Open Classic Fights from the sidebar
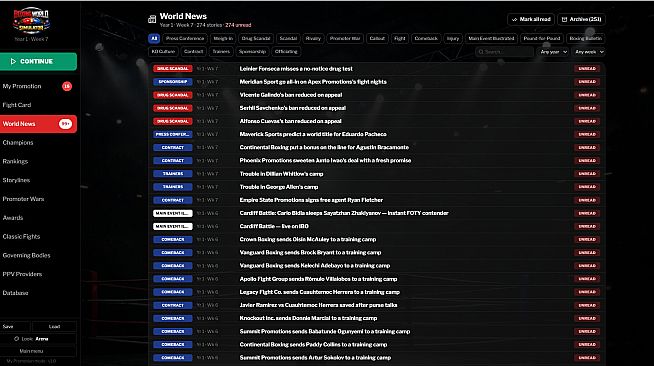 point(38,236)
